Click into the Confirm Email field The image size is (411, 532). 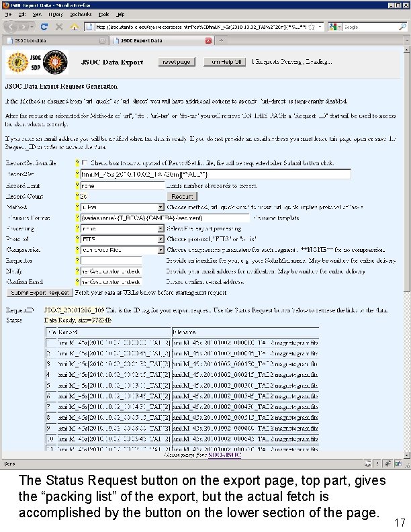point(111,281)
